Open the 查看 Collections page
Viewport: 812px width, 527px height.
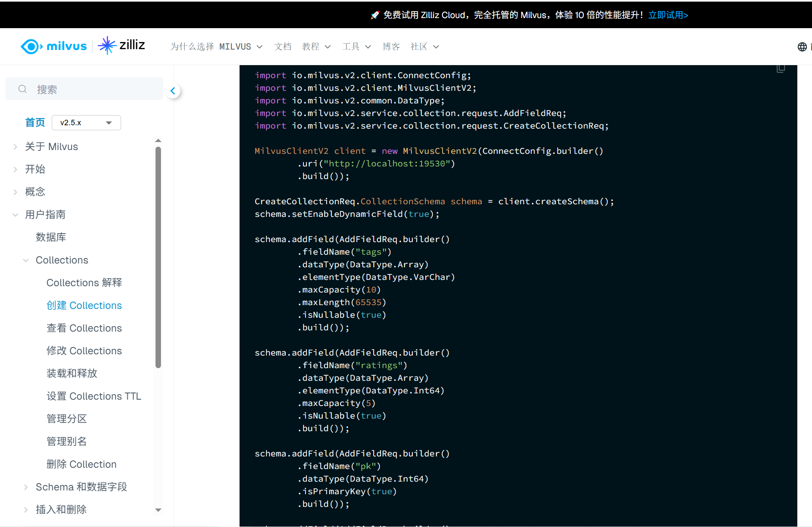click(84, 328)
